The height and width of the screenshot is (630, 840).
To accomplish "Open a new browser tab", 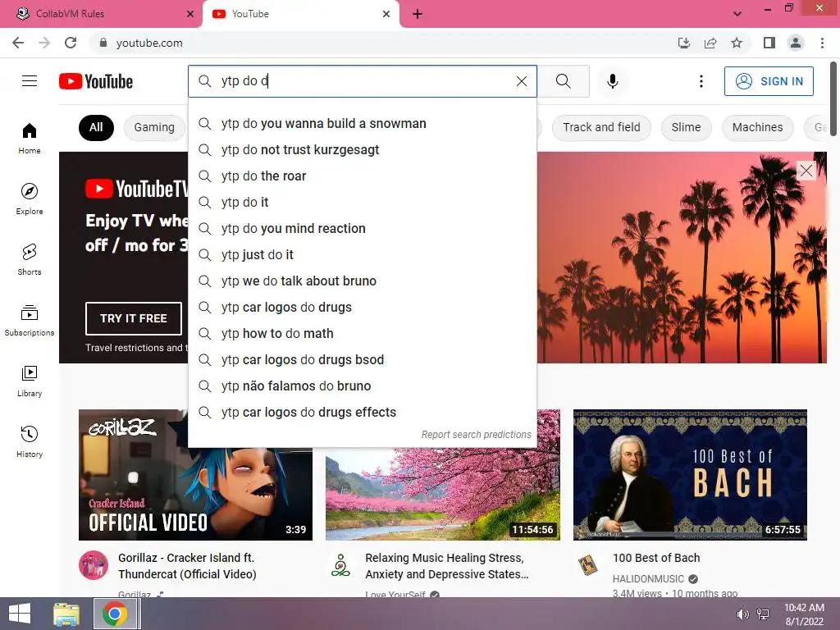I will click(x=418, y=14).
